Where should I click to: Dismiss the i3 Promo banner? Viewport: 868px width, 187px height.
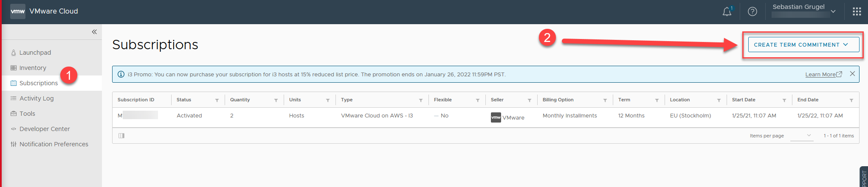[852, 74]
